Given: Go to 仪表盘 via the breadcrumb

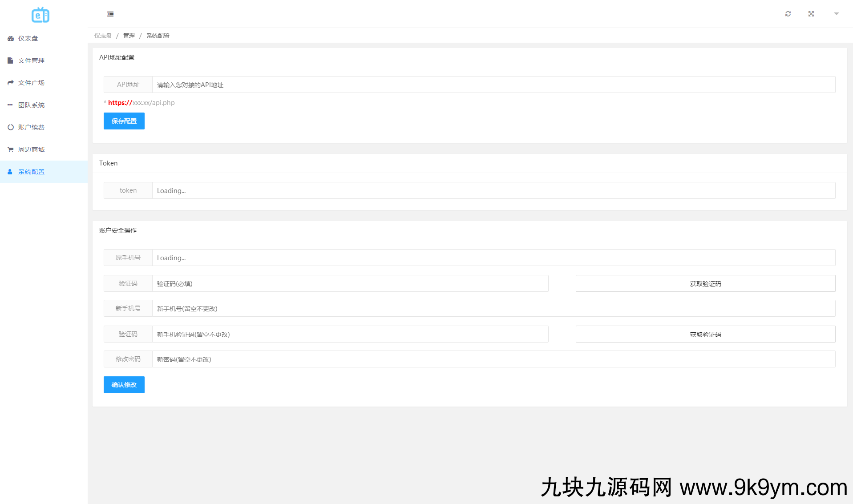Looking at the screenshot, I should point(102,36).
